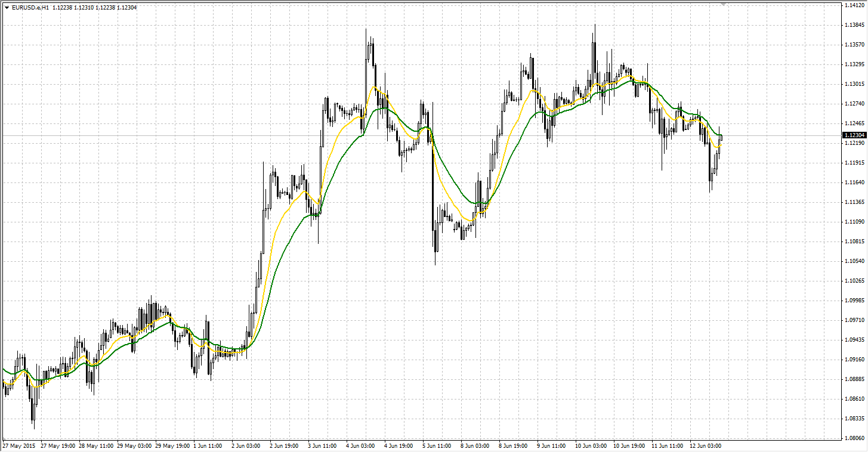Click the 1.13845 price scale label
The height and width of the screenshot is (452, 868).
coord(854,25)
